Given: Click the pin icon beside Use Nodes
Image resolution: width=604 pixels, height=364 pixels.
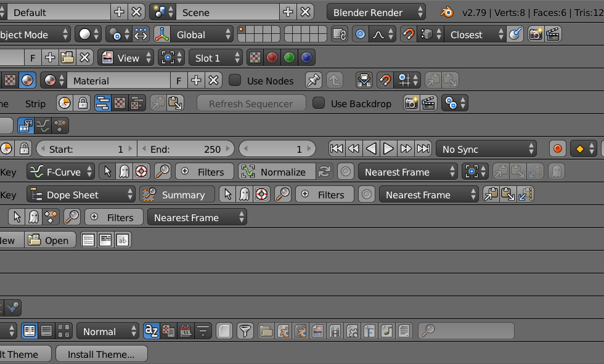Looking at the screenshot, I should pyautogui.click(x=314, y=81).
